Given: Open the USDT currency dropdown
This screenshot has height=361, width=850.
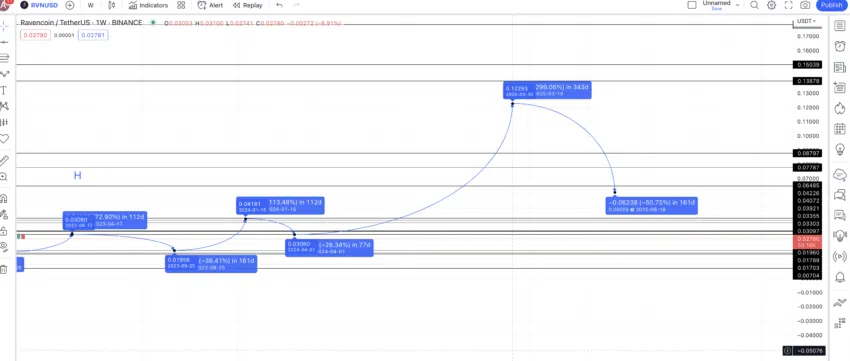Looking at the screenshot, I should point(807,21).
